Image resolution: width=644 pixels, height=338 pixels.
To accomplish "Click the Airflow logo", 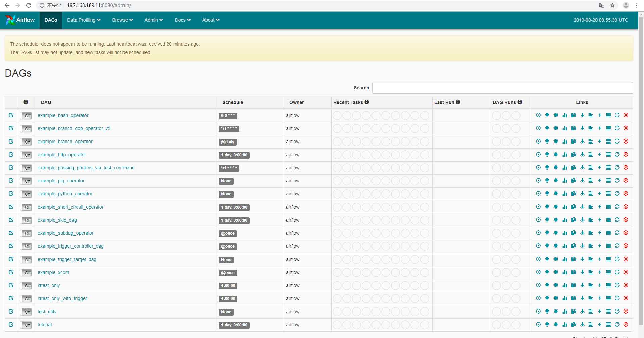I will [20, 20].
